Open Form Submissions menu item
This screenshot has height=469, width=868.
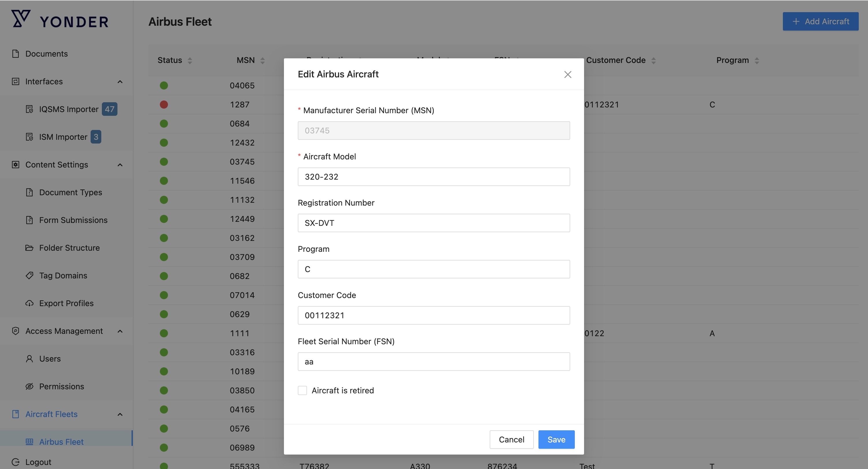(x=73, y=220)
